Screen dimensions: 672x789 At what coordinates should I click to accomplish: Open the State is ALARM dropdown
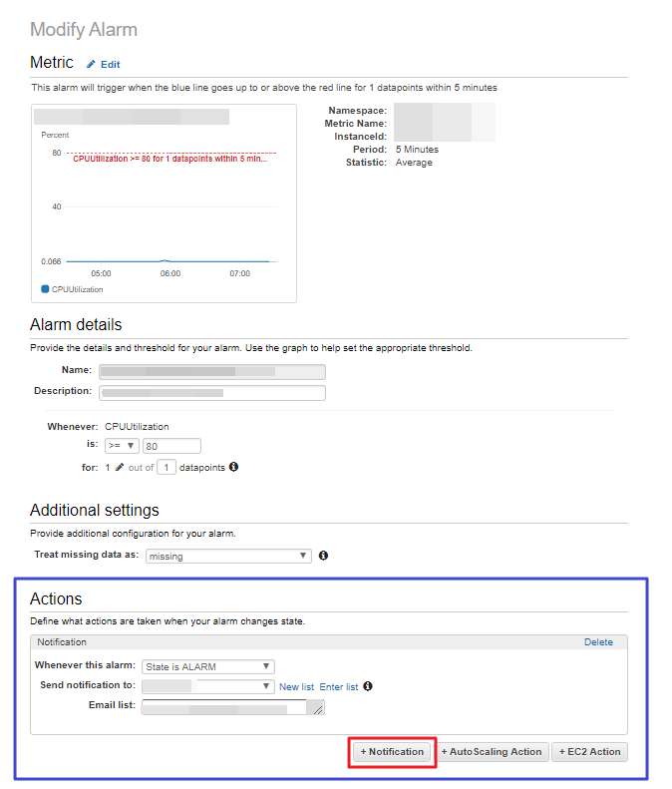click(x=208, y=666)
